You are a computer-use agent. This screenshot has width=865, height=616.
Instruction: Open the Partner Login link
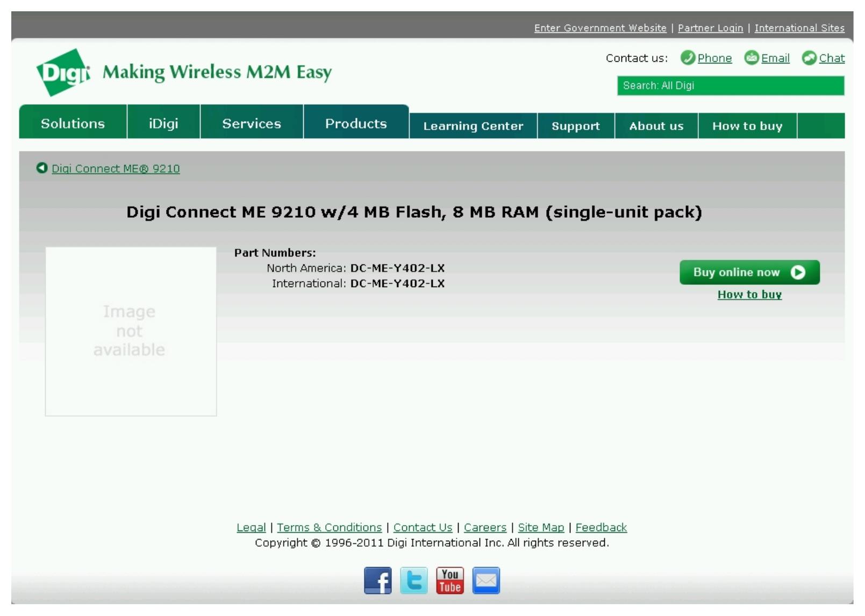point(710,28)
